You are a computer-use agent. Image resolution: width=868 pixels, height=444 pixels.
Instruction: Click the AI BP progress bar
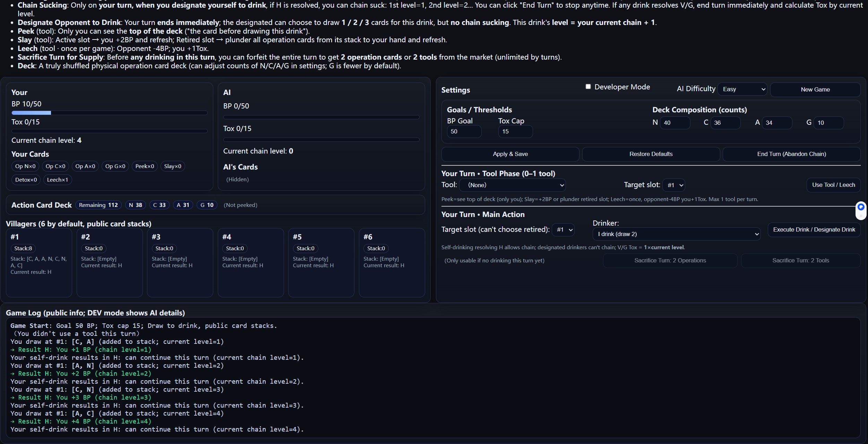[x=321, y=117]
